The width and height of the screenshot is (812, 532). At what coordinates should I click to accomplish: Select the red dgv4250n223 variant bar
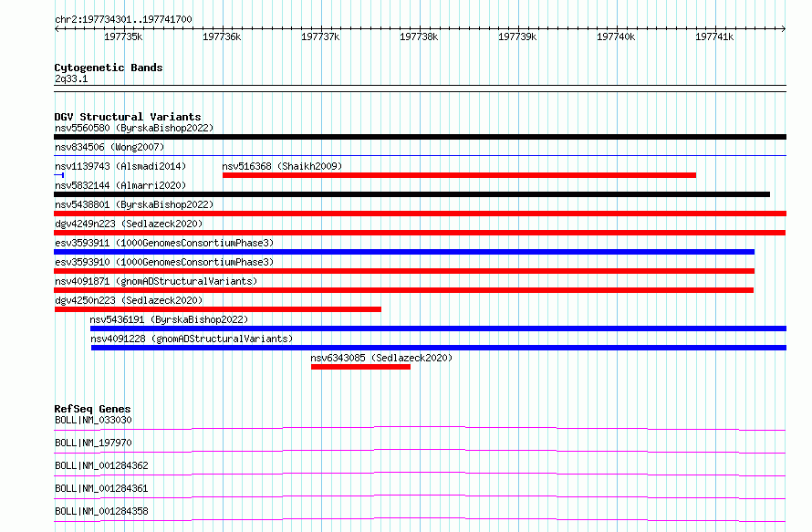click(x=218, y=309)
